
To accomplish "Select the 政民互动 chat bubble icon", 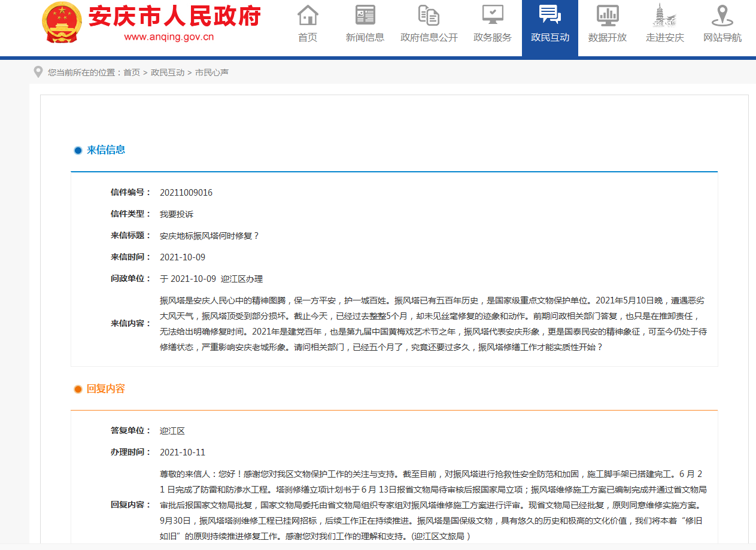I will pyautogui.click(x=549, y=15).
